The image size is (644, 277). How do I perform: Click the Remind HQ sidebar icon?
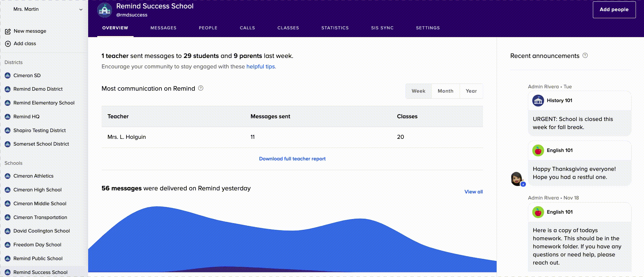pyautogui.click(x=7, y=117)
